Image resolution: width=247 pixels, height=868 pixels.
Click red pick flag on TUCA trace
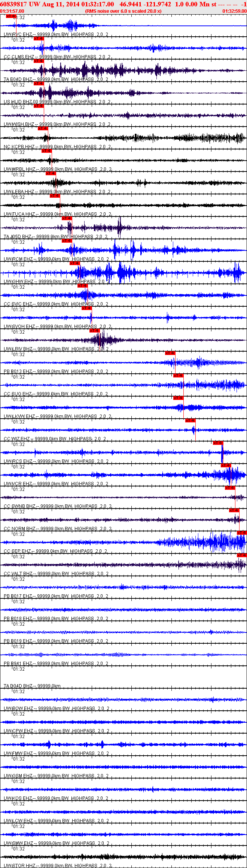click(x=55, y=196)
